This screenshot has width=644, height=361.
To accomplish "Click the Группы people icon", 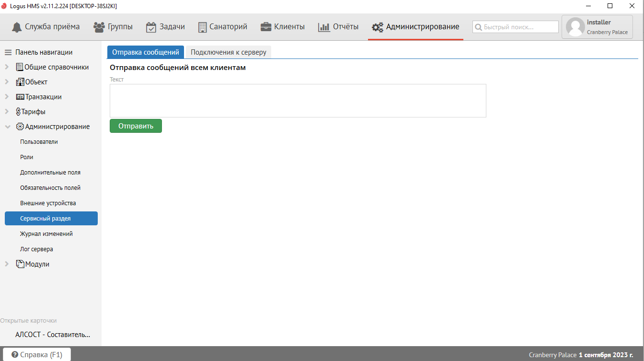I will [99, 27].
